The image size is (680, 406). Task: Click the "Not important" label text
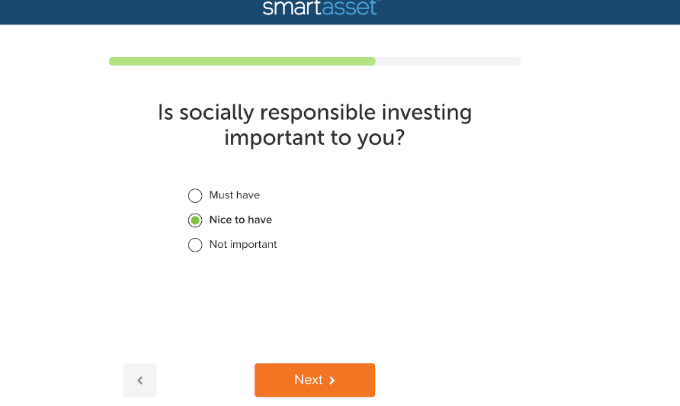tap(243, 245)
